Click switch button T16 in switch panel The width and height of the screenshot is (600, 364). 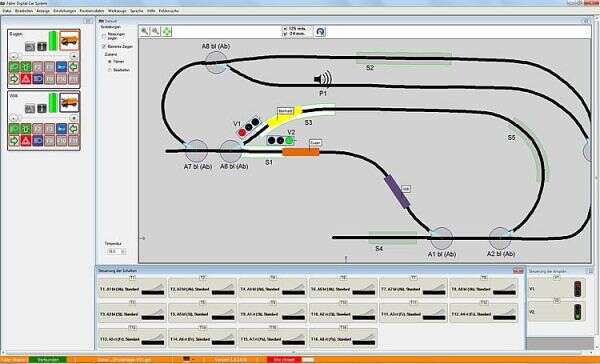[x=343, y=339]
